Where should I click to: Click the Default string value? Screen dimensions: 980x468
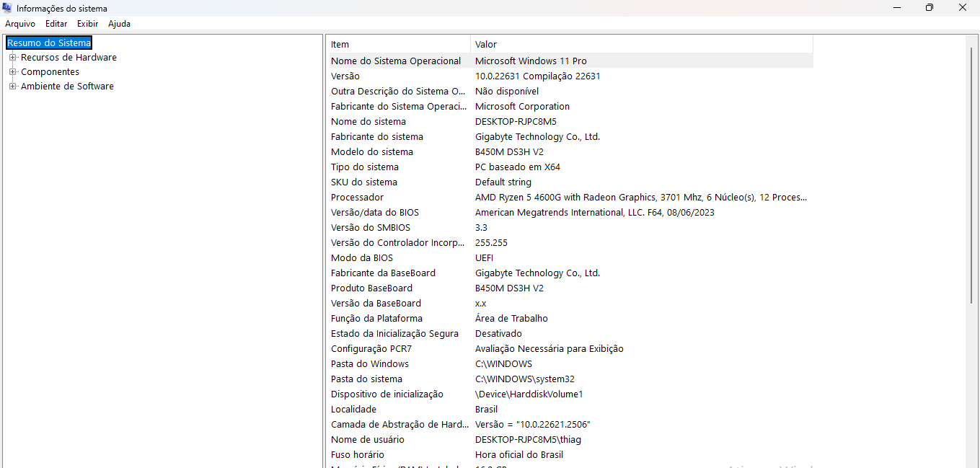[x=503, y=182]
